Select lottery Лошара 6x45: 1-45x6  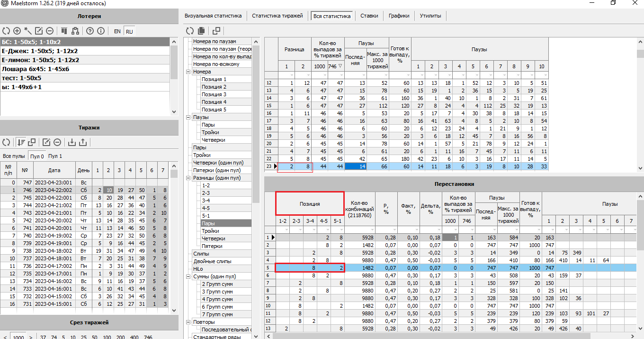point(85,69)
